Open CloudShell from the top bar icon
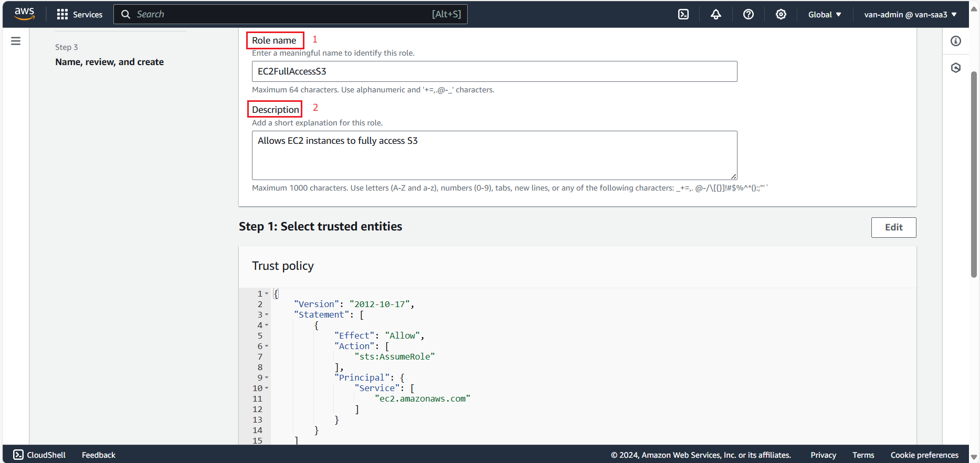Viewport: 980px width, 463px height. pyautogui.click(x=683, y=14)
